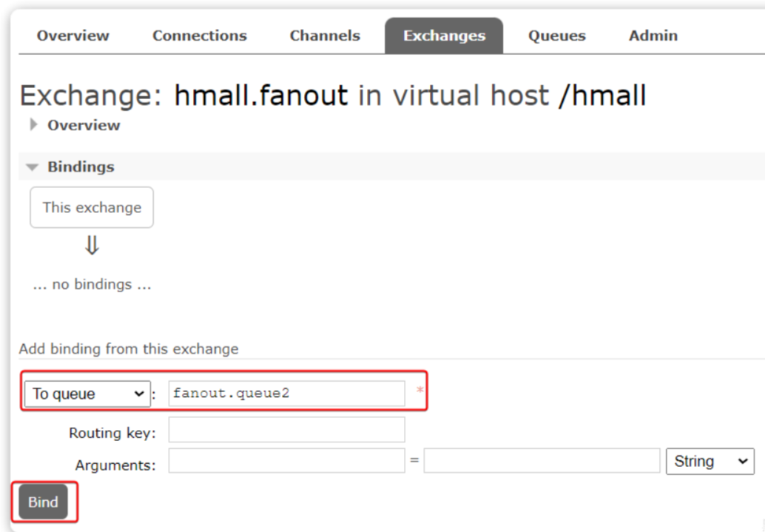This screenshot has height=532, width=765.
Task: Open the Queues tab
Action: point(557,36)
